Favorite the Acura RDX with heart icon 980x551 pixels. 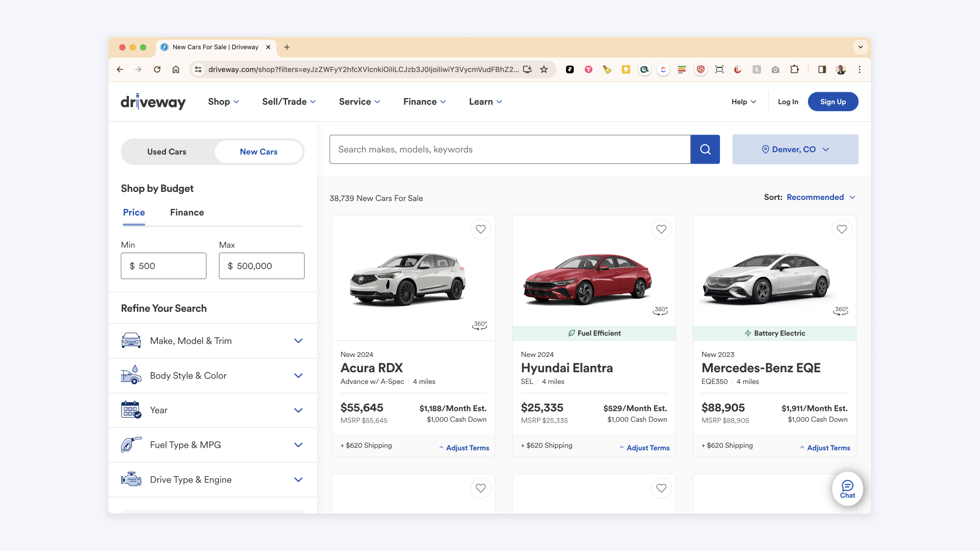[481, 229]
